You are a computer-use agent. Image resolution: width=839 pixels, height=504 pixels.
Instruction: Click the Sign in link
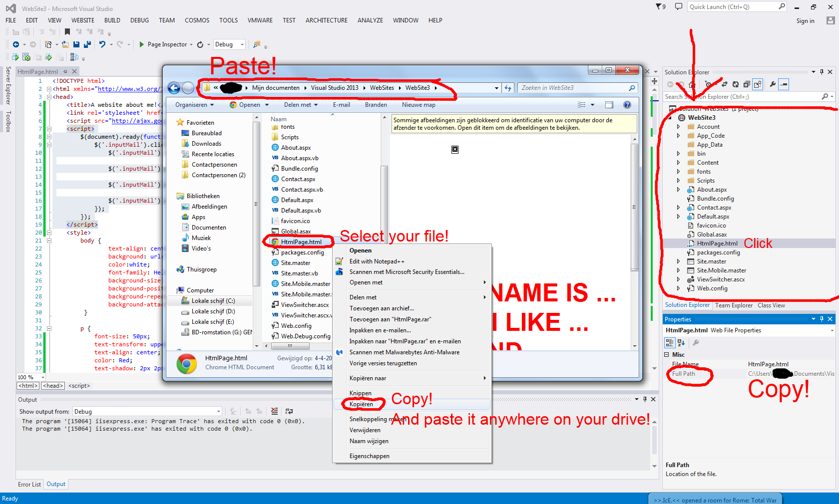pyautogui.click(x=805, y=21)
